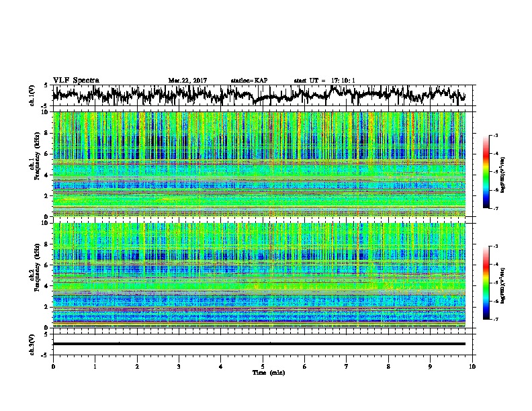532x411 pixels.
Task: Click the ch.1 voltage waveform trace
Action: [259, 95]
